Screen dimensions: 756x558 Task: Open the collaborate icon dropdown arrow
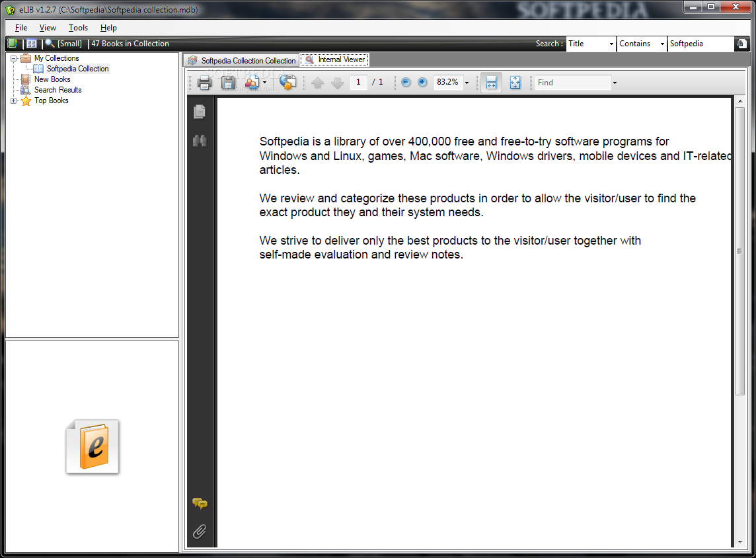pos(264,83)
